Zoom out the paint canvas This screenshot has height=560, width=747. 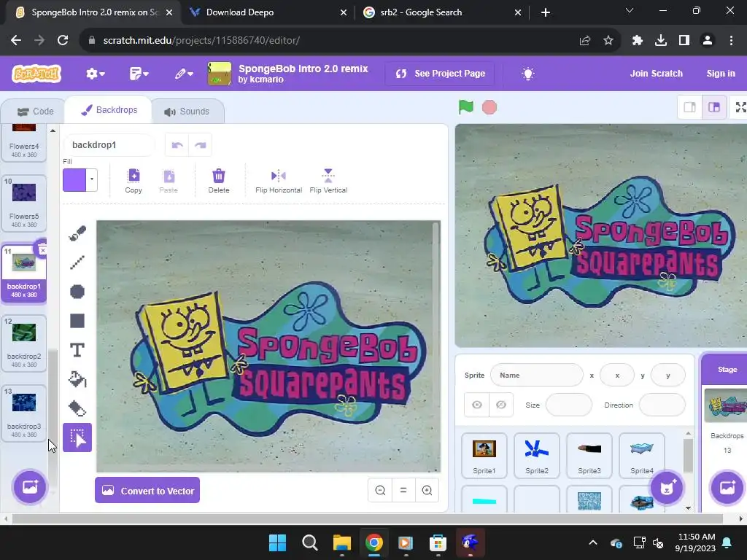(x=380, y=491)
